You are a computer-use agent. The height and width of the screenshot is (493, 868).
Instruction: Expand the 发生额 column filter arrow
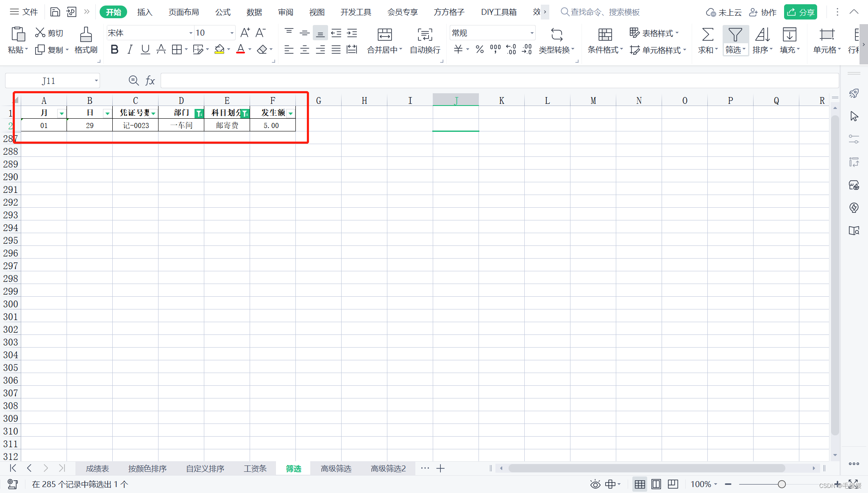(290, 113)
